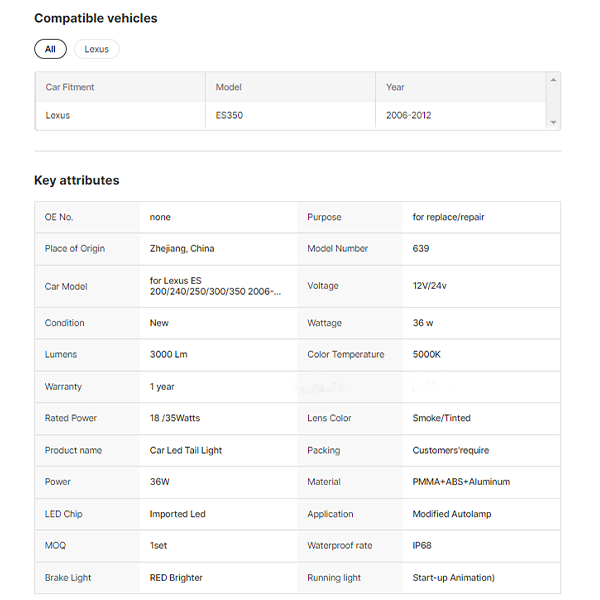Click the Year column header
This screenshot has height=600, width=600.
395,87
